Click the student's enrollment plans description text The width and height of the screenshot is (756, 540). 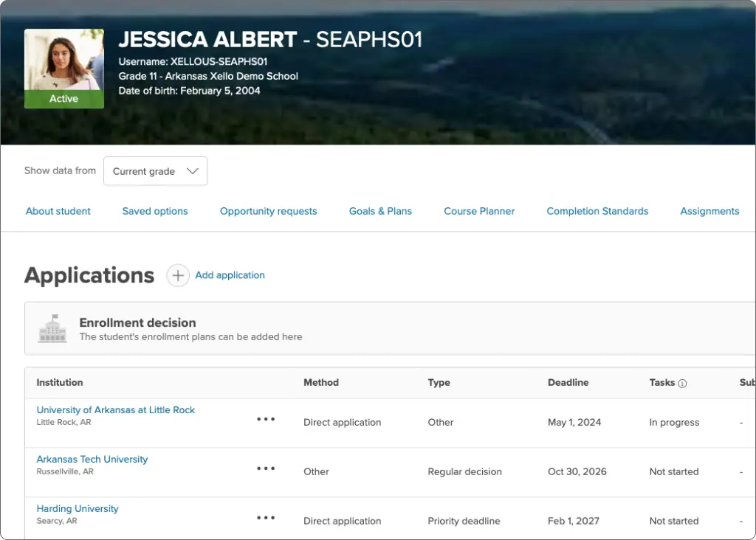click(x=191, y=336)
